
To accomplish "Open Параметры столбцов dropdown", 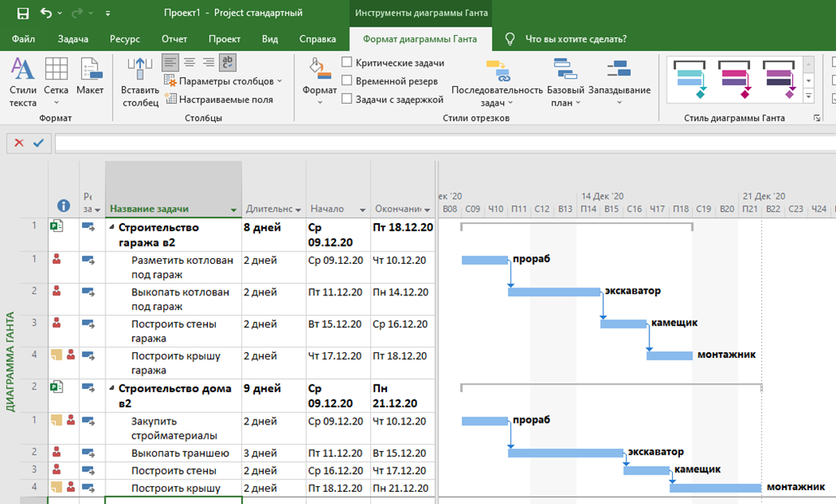I will [x=223, y=81].
